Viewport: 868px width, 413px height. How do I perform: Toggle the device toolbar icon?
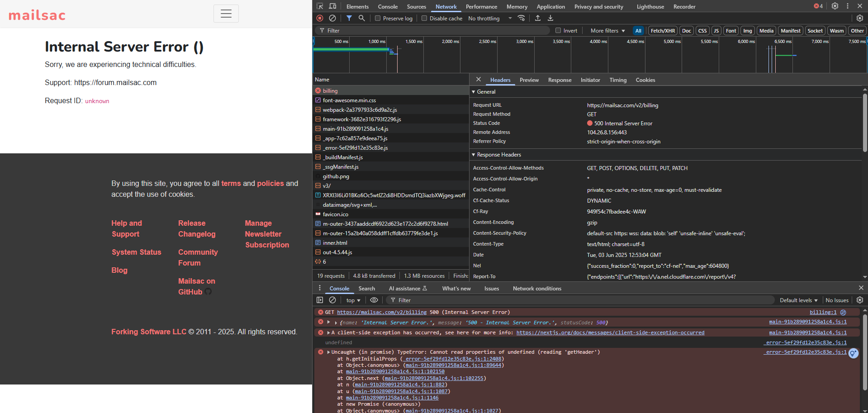332,6
